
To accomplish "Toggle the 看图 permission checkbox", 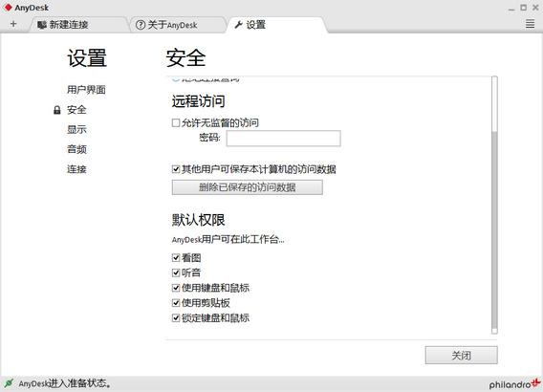I will click(x=176, y=257).
